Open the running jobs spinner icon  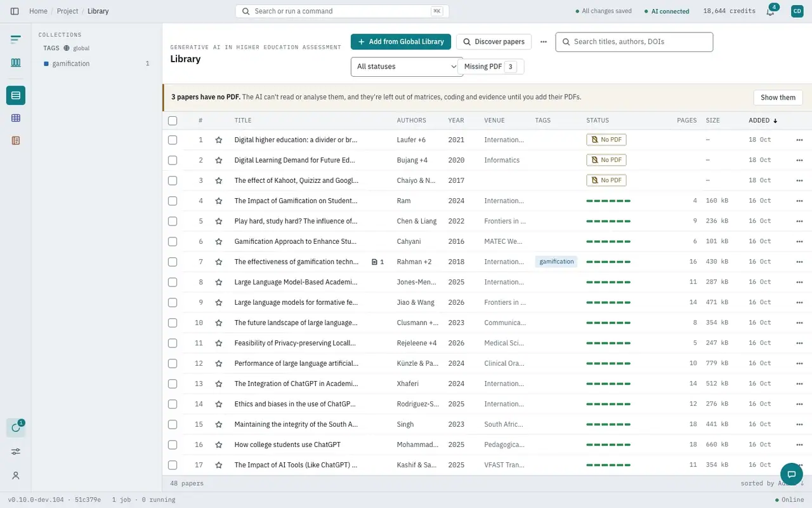point(16,427)
